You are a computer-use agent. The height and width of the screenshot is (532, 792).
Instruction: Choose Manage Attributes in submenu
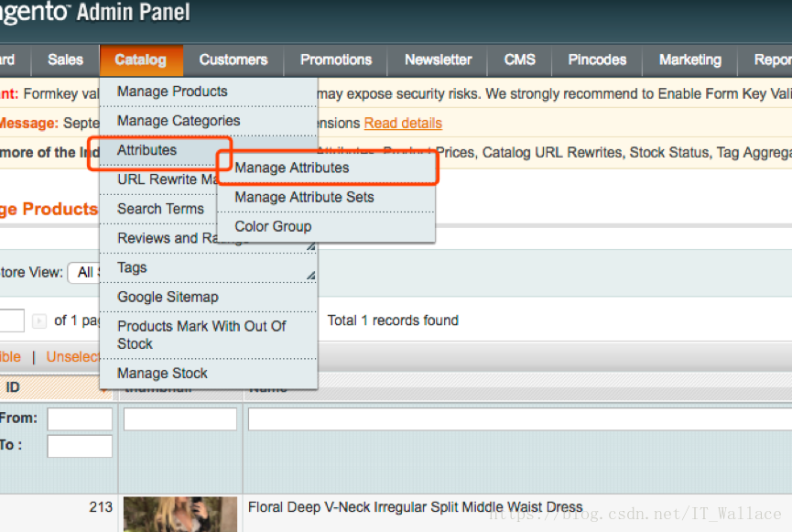[x=326, y=168]
